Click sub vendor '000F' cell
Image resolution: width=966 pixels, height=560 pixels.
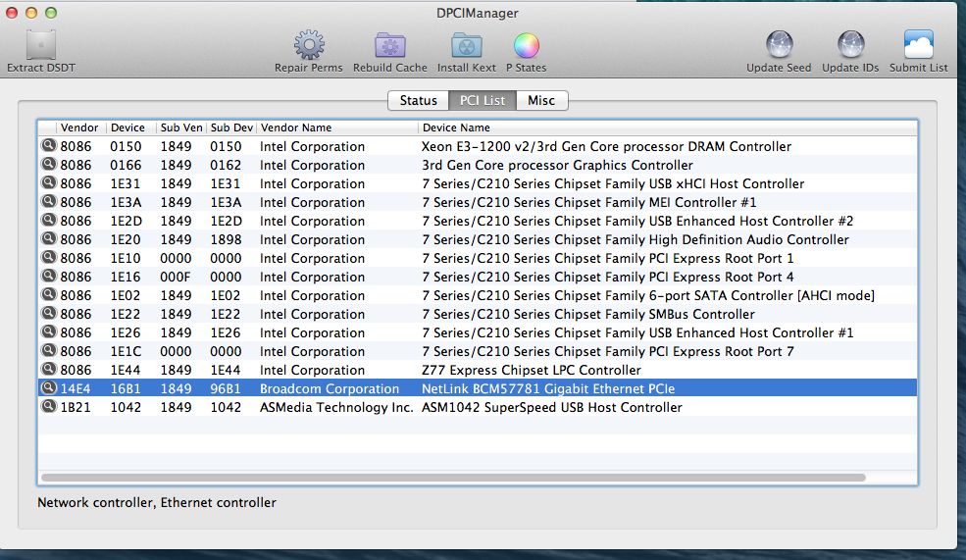tap(175, 277)
